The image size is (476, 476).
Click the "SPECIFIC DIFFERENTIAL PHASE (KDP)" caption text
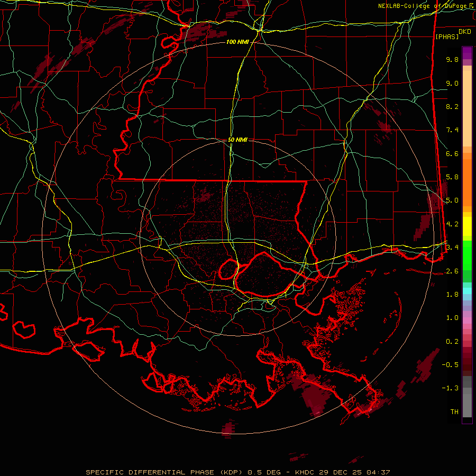point(164,472)
